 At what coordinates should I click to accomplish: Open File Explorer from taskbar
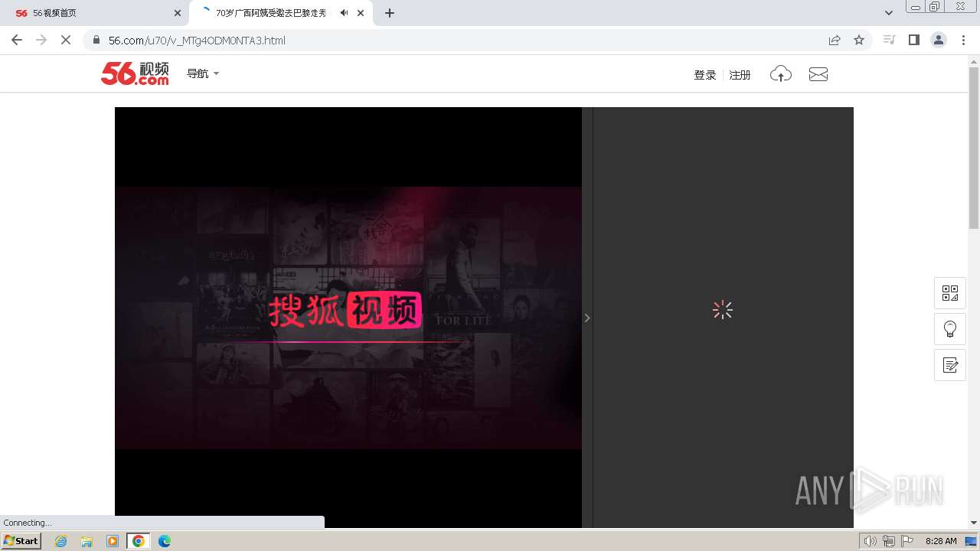(87, 541)
